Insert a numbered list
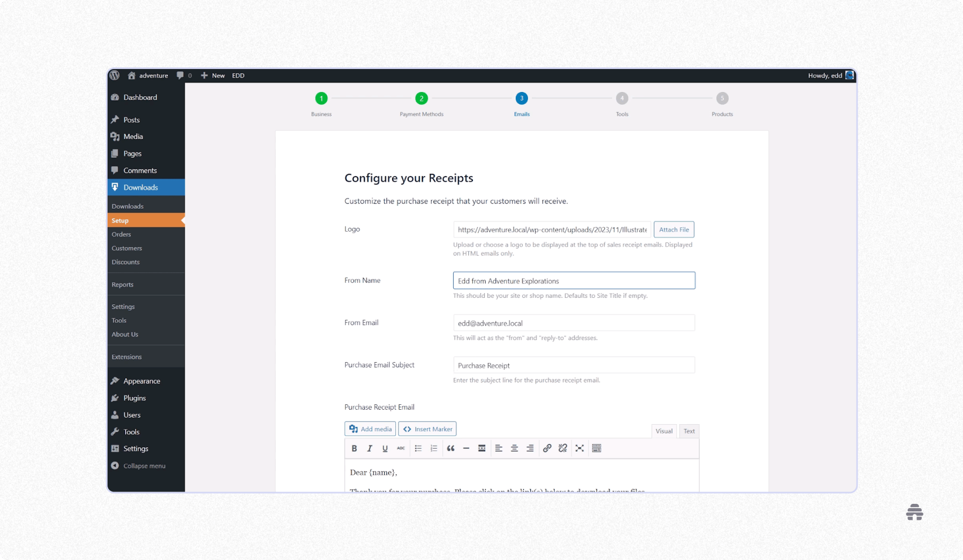The width and height of the screenshot is (963, 560). point(433,448)
